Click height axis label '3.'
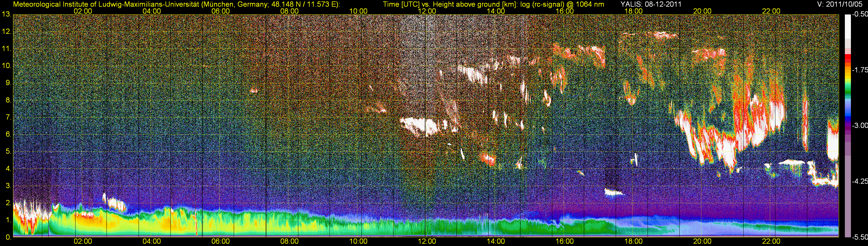 click(8, 186)
